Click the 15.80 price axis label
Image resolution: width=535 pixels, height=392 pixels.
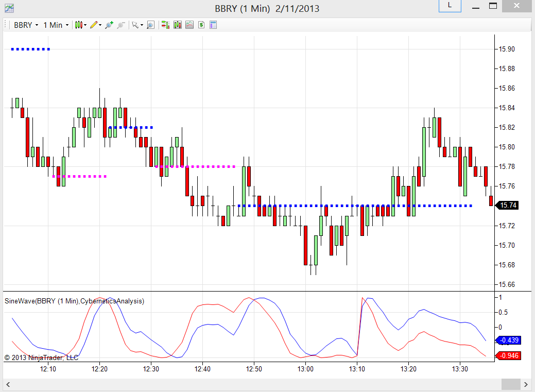pos(507,147)
